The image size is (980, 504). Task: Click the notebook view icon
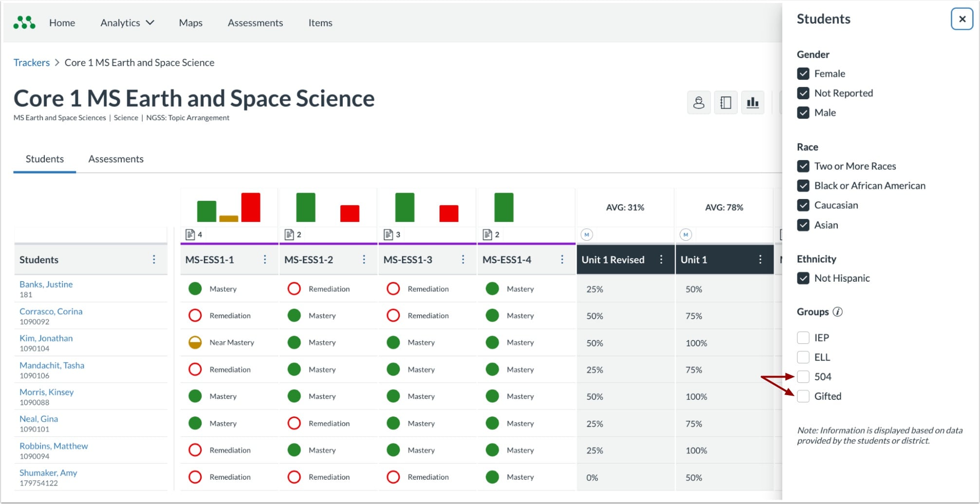pyautogui.click(x=725, y=103)
